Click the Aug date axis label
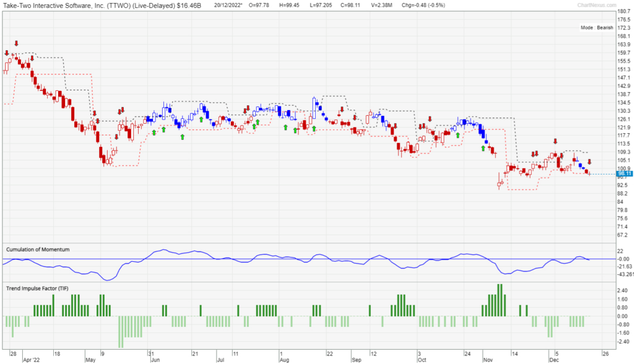 click(284, 360)
